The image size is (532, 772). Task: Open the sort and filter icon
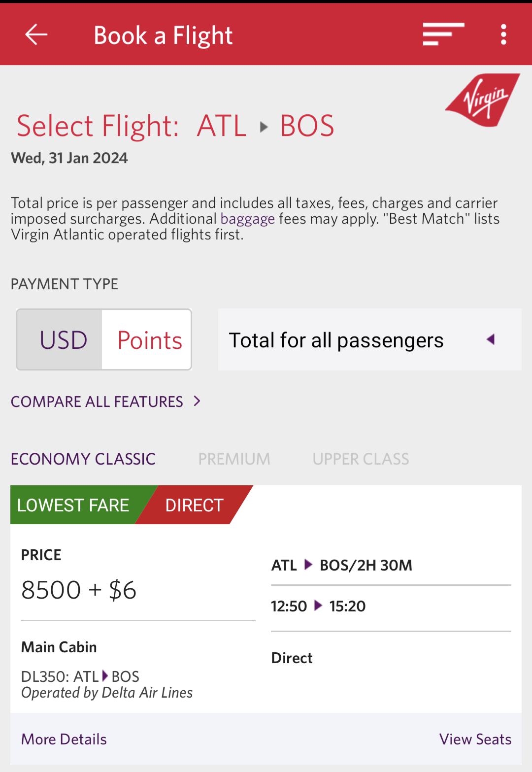point(443,34)
